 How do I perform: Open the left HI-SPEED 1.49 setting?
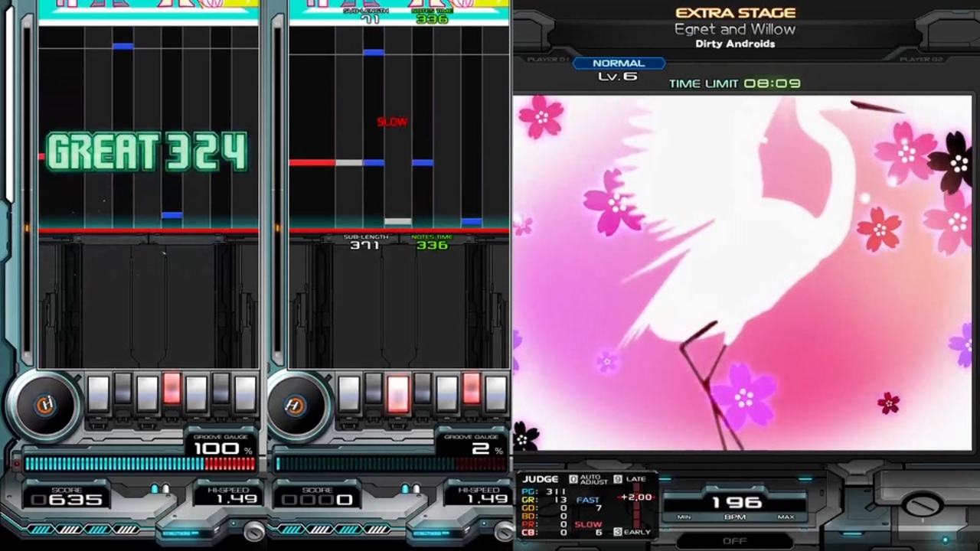pyautogui.click(x=227, y=495)
